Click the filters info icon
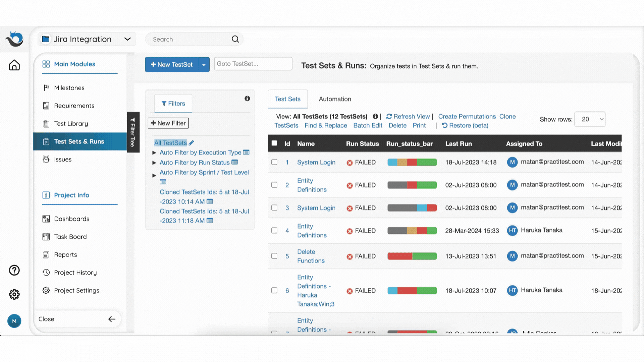644x362 pixels. [247, 99]
